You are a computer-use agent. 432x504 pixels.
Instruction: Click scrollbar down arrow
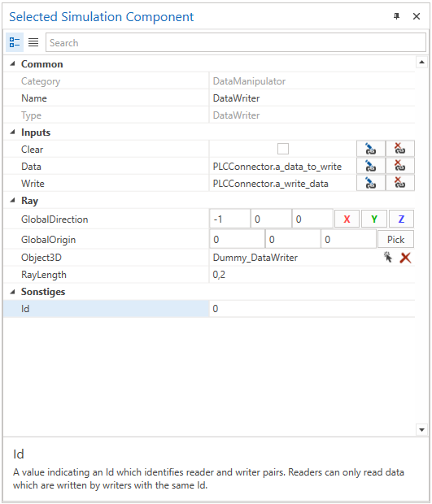(421, 429)
